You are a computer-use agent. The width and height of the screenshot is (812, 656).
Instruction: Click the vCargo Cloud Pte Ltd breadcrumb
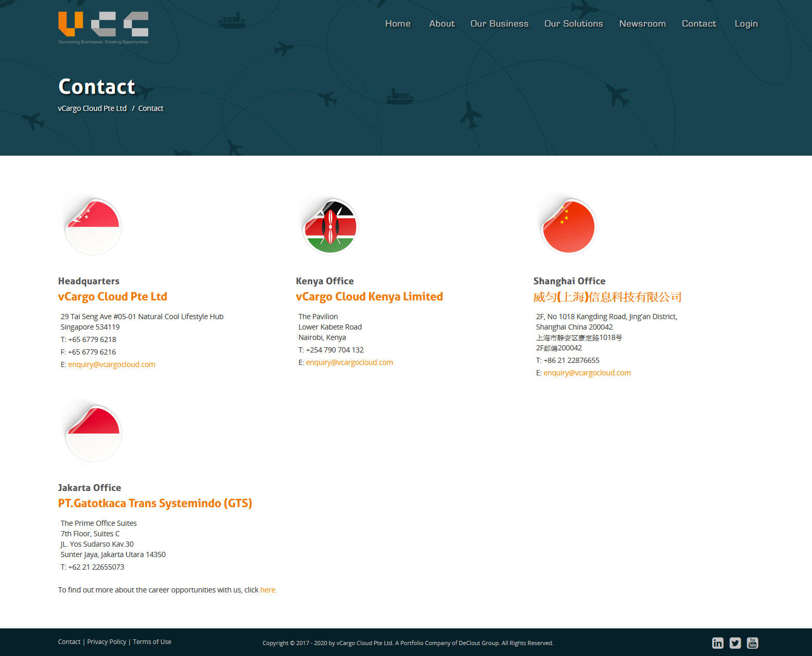tap(92, 108)
